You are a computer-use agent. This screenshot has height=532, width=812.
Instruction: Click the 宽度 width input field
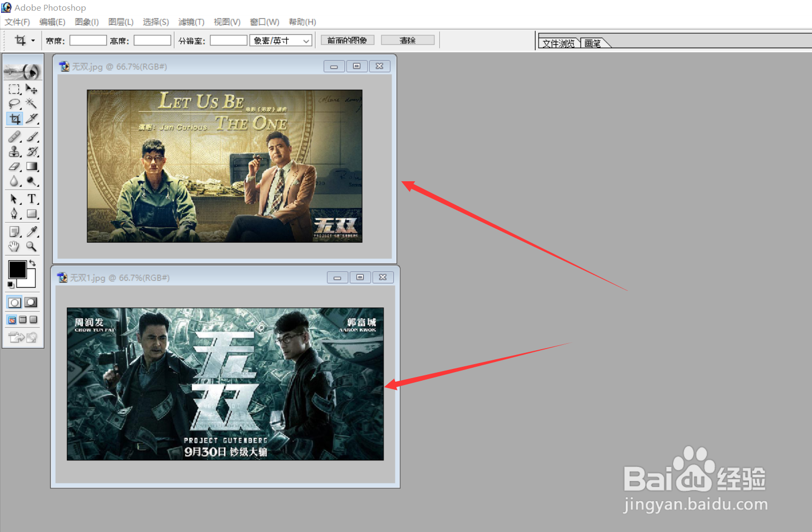[88, 41]
